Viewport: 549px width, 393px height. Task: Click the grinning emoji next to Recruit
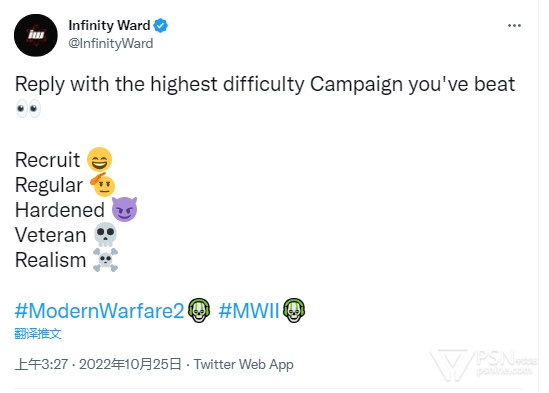click(99, 159)
